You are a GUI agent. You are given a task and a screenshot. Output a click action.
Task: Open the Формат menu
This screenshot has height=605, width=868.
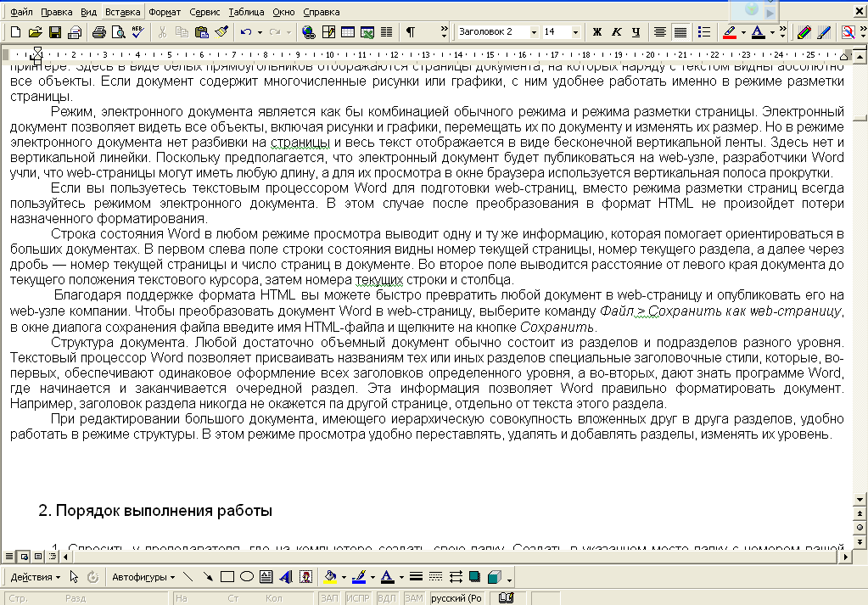165,12
